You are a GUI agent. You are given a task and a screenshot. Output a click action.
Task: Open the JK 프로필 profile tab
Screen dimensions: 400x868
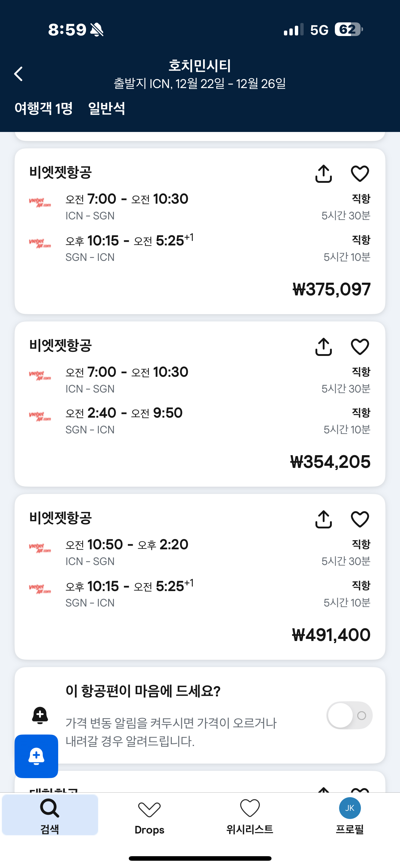click(350, 815)
